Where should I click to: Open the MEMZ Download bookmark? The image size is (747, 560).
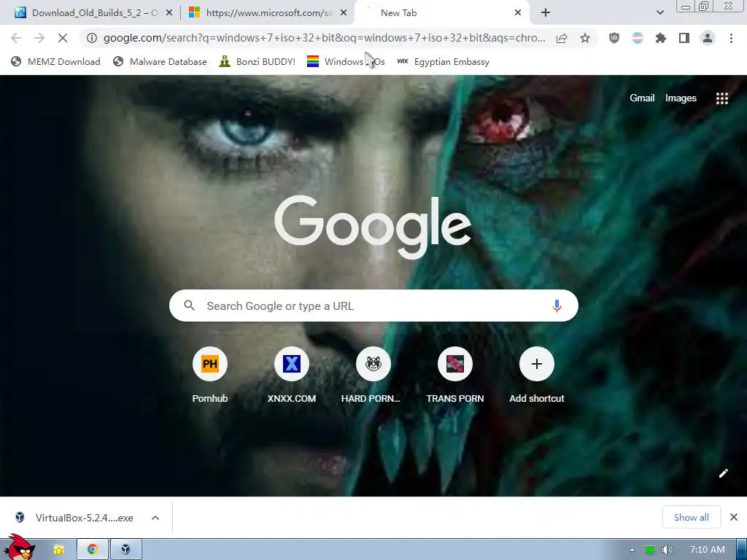point(55,61)
